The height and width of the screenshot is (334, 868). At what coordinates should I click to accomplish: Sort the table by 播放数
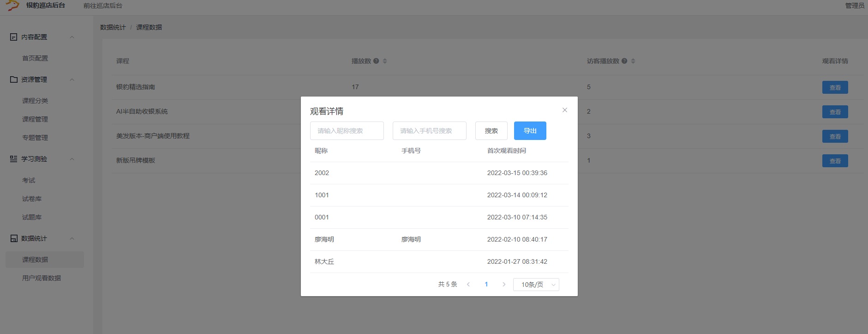(385, 61)
